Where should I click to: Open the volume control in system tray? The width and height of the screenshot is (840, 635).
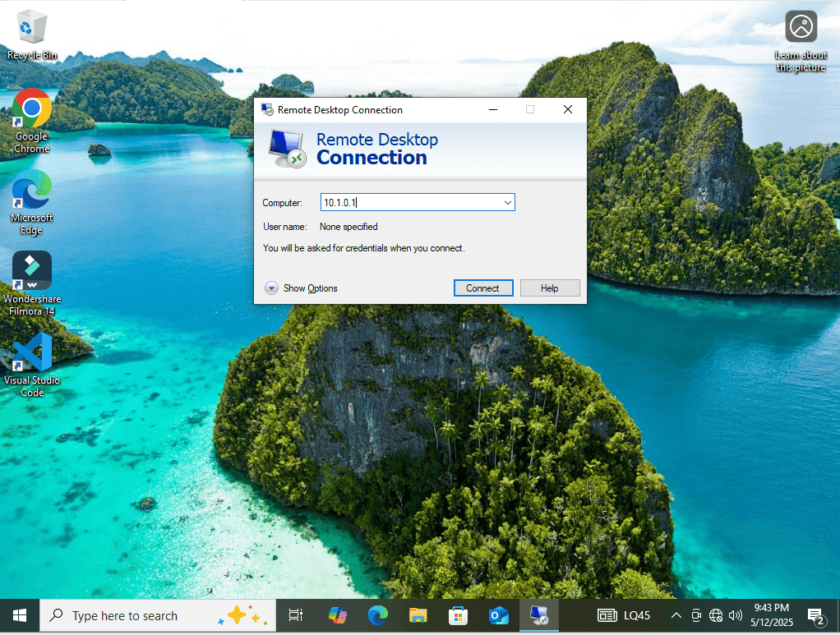(x=735, y=615)
